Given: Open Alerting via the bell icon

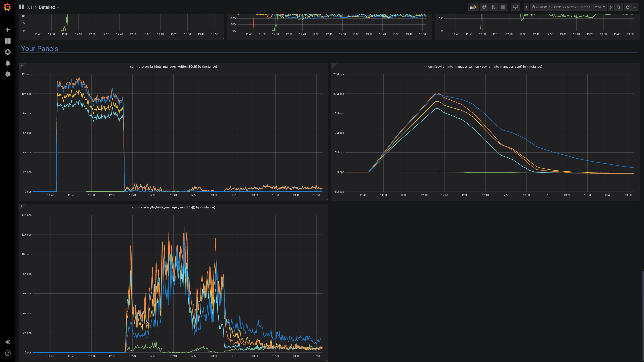Looking at the screenshot, I should click(x=8, y=63).
